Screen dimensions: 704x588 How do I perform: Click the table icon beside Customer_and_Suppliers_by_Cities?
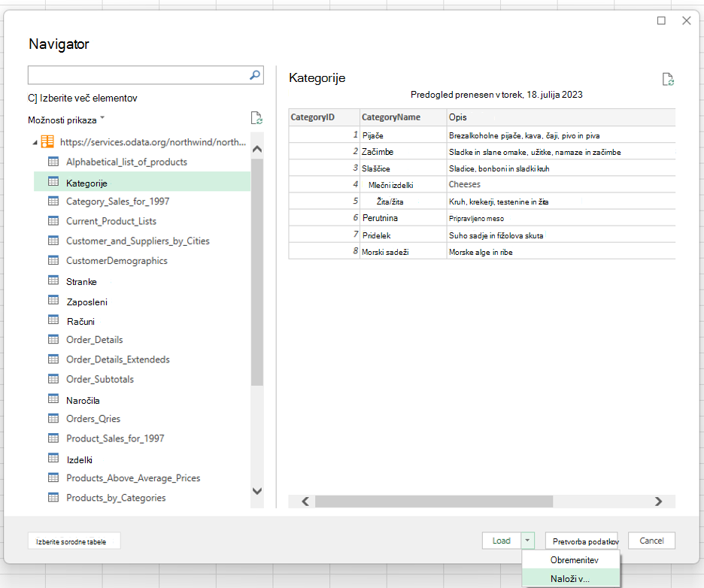pyautogui.click(x=53, y=241)
